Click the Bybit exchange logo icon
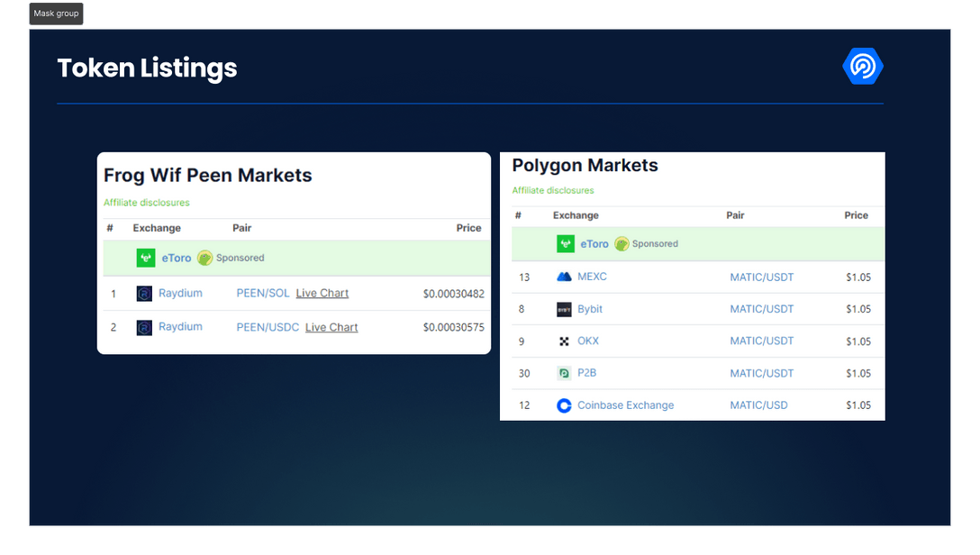980x555 pixels. coord(564,309)
